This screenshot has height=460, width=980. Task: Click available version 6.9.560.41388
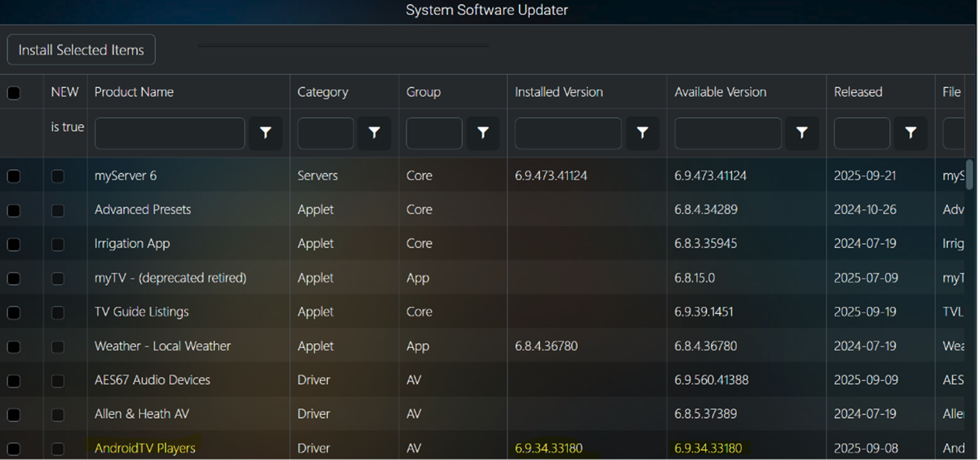[x=711, y=380]
